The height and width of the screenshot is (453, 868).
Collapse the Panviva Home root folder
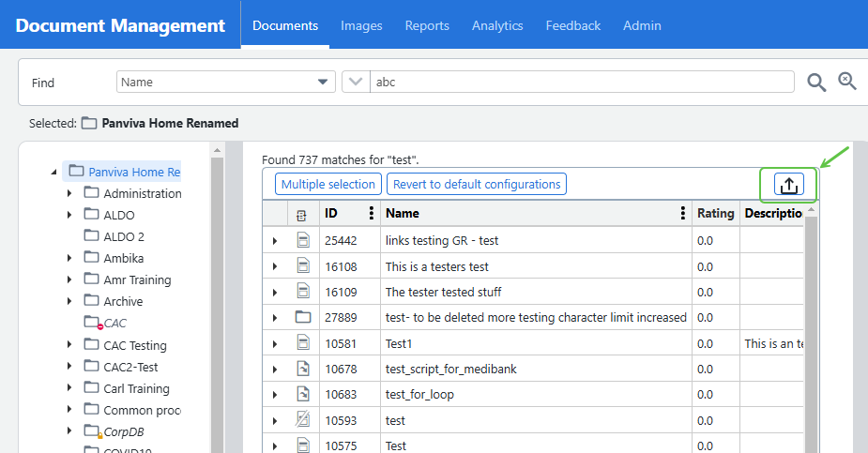53,172
